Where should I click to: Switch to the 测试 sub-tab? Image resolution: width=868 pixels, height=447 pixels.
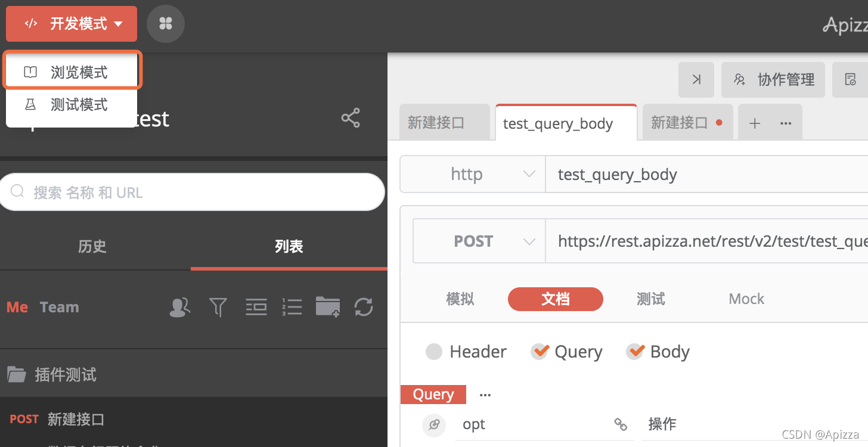(650, 299)
